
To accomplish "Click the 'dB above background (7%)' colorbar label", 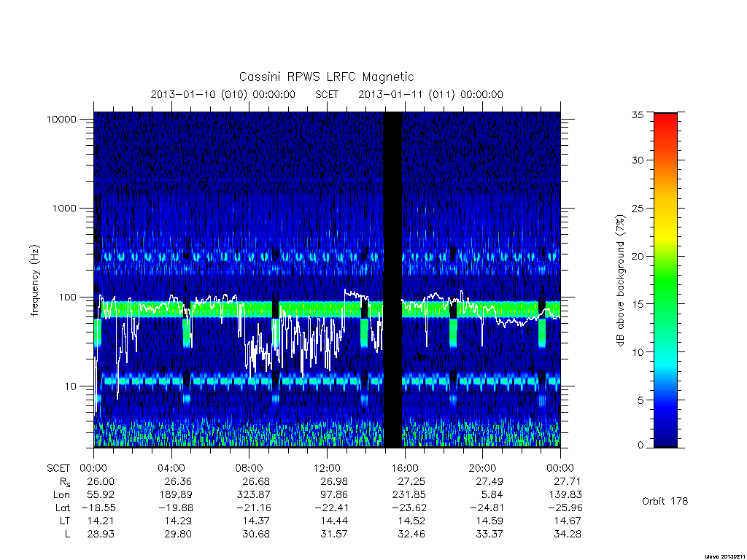I will point(620,281).
